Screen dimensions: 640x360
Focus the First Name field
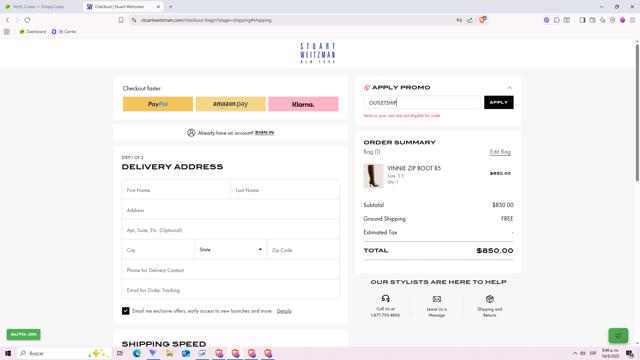[x=176, y=190]
